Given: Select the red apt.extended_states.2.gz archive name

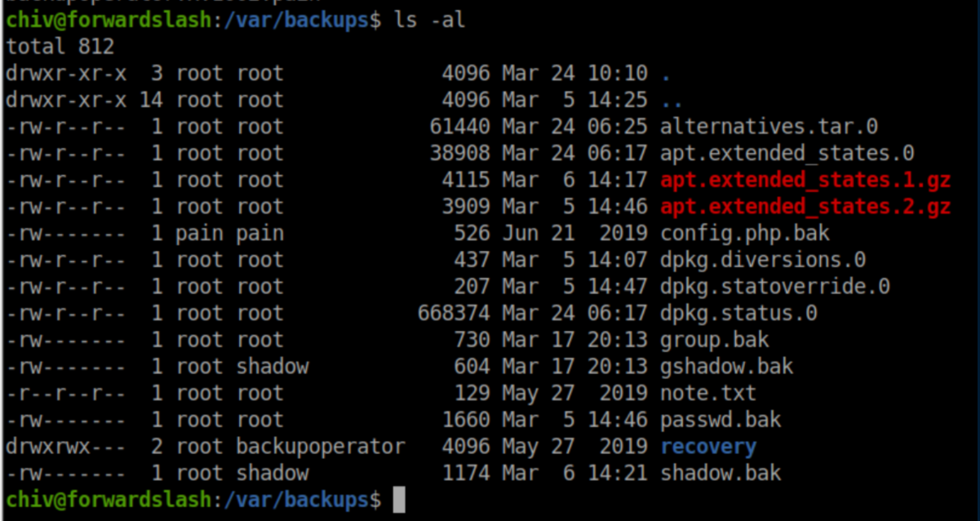Looking at the screenshot, I should click(805, 207).
